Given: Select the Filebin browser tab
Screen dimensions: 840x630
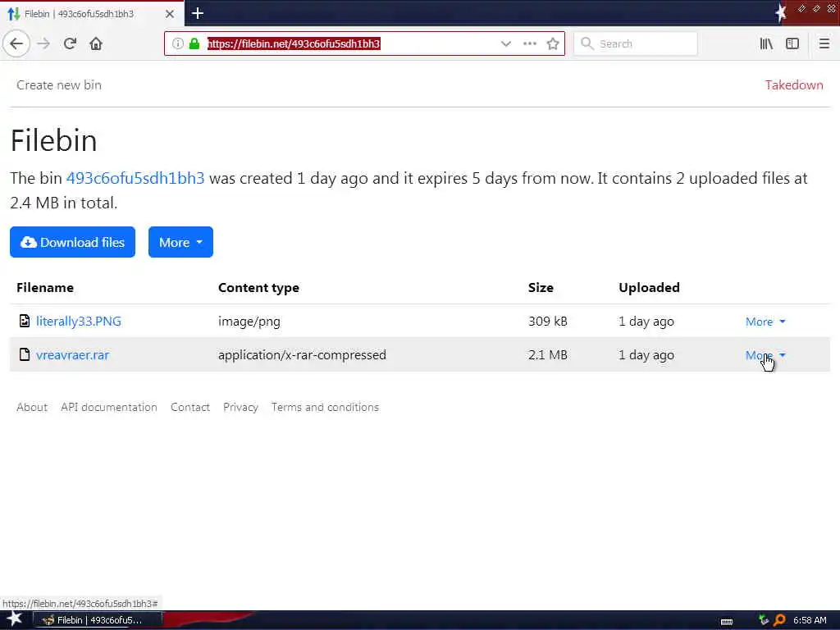Looking at the screenshot, I should pyautogui.click(x=92, y=13).
